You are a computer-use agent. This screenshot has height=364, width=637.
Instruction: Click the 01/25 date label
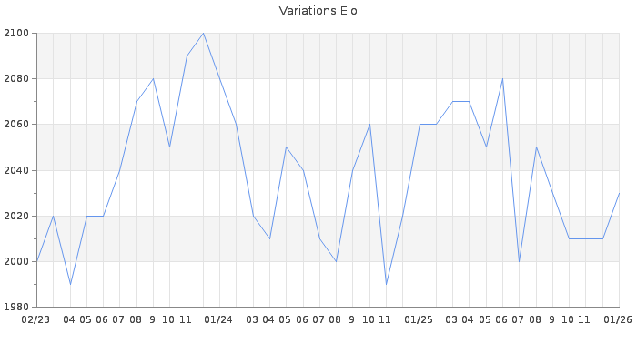[x=419, y=319]
